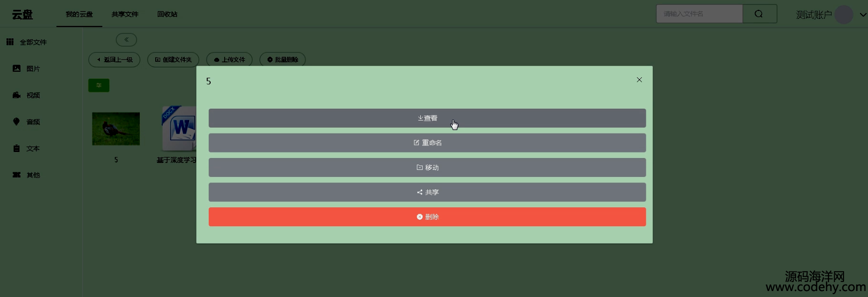Close the dialog with the X
Screen dimensions: 868x297
click(639, 80)
